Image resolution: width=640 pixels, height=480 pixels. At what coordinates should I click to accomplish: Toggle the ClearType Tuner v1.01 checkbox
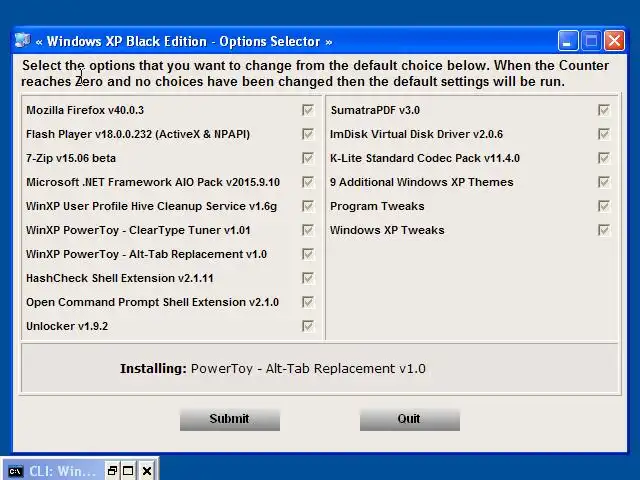coord(308,230)
